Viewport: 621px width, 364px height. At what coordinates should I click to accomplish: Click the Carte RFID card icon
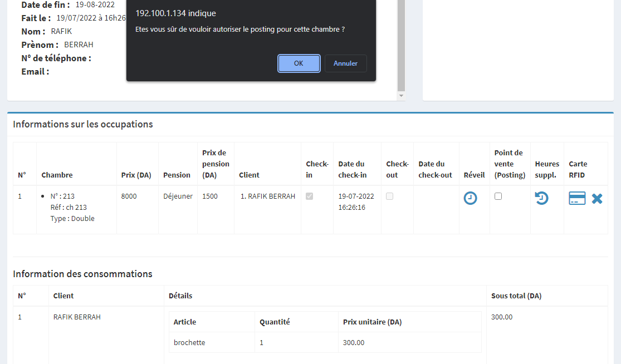(577, 198)
